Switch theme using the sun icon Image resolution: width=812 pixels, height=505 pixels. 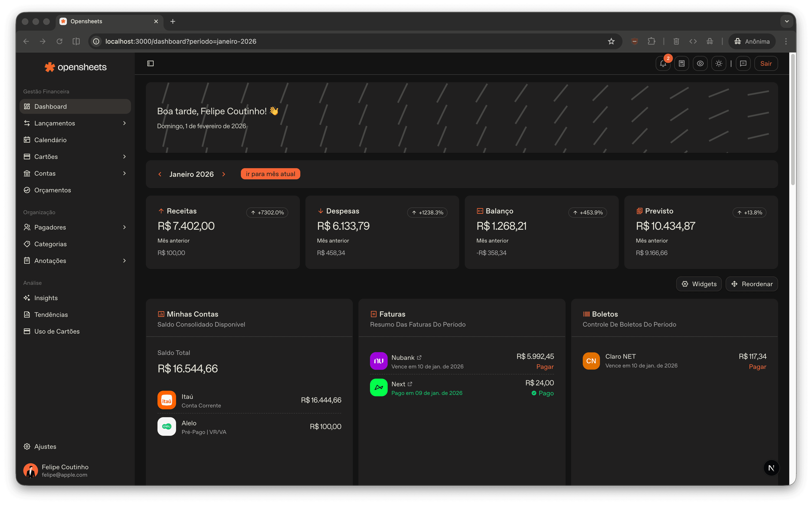coord(719,63)
